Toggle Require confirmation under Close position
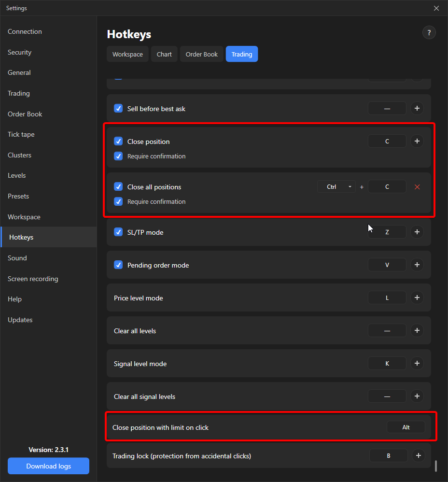Image resolution: width=448 pixels, height=482 pixels. point(118,156)
